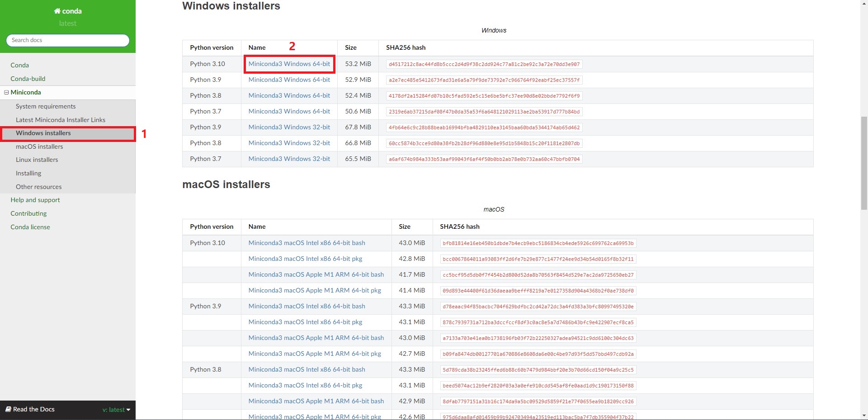Select Windows installers in the sidebar
Image resolution: width=868 pixels, height=420 pixels.
point(43,133)
